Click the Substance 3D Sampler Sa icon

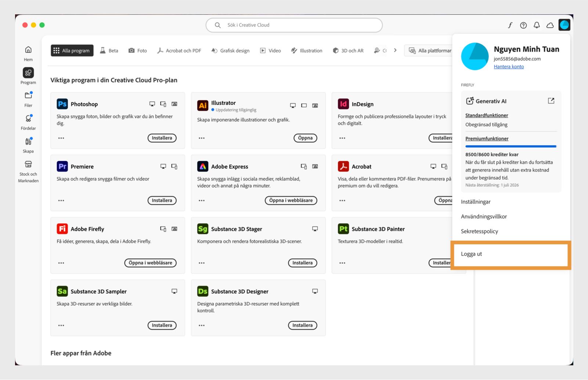coord(62,291)
